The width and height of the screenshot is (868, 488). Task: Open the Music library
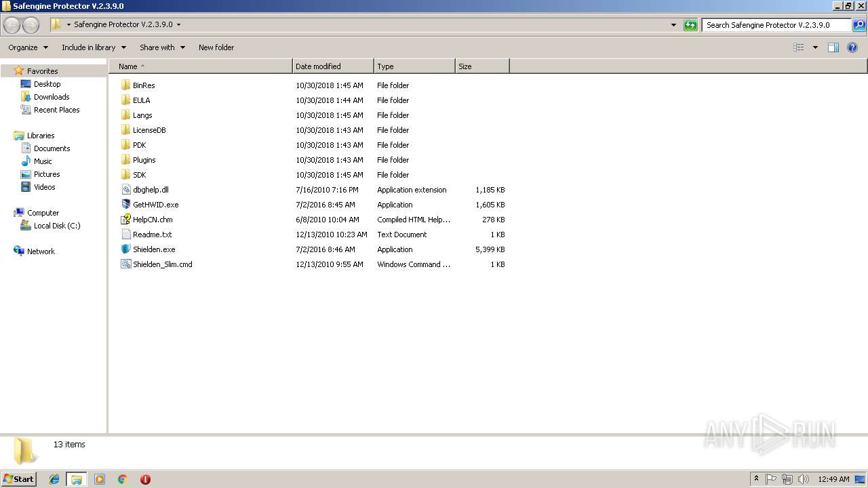pos(43,161)
